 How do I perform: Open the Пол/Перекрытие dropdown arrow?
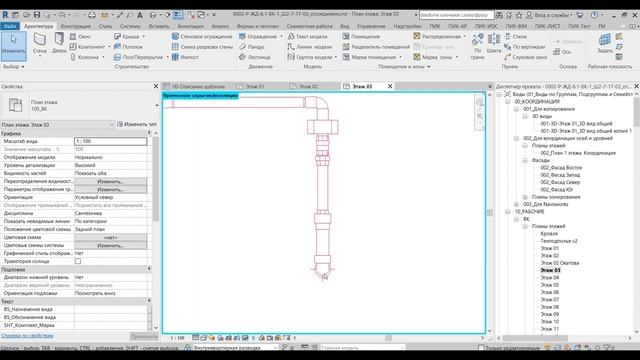pos(167,57)
